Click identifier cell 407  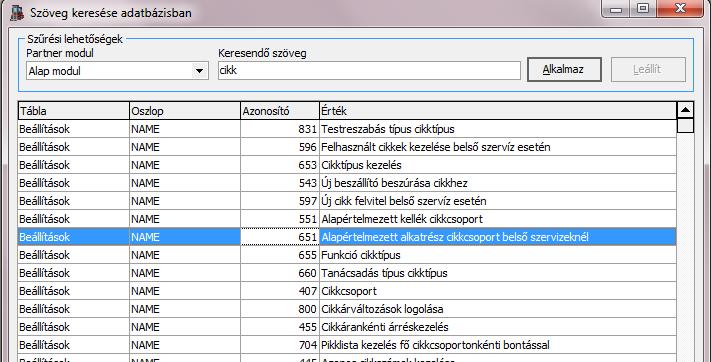click(280, 291)
